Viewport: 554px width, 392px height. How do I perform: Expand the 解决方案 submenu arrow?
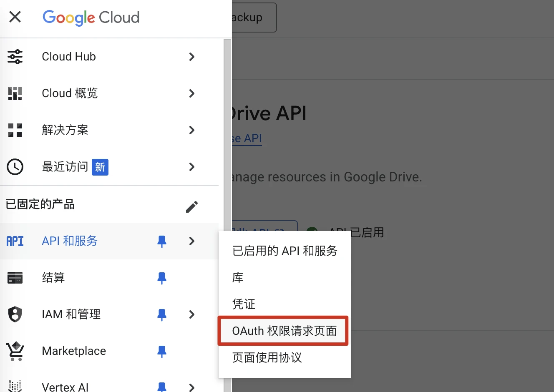(192, 130)
